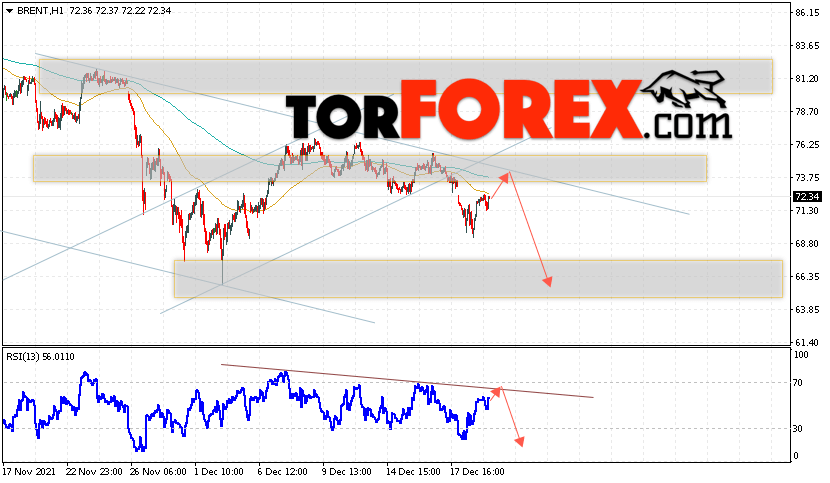Screen dimensions: 830x483
Task: Click the 17 Dec 16:00 time label
Action: 477,471
